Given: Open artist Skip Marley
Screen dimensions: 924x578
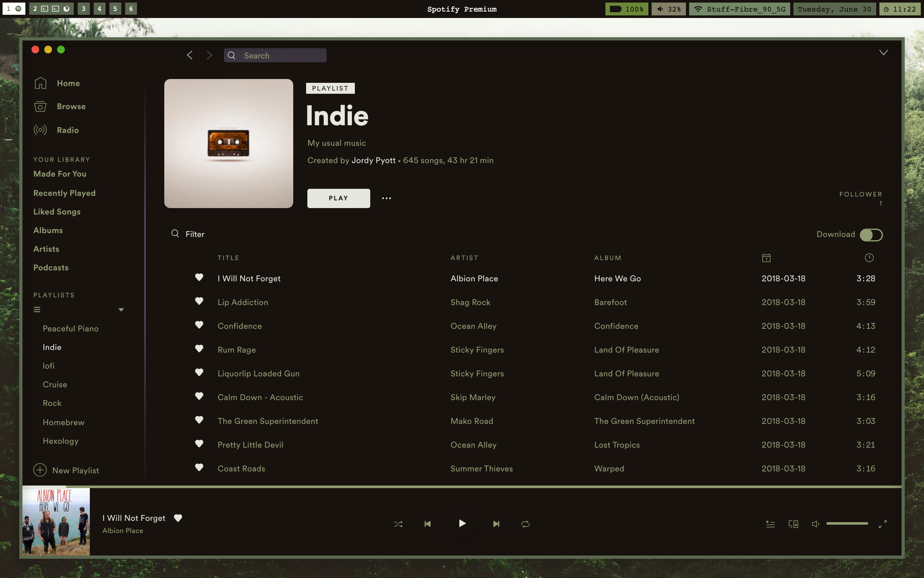Looking at the screenshot, I should tap(473, 397).
